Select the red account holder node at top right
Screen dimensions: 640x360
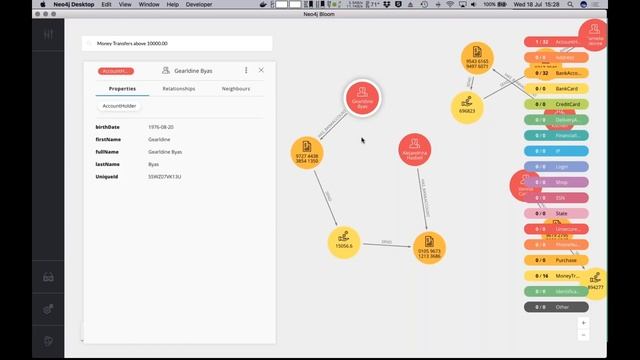[594, 35]
